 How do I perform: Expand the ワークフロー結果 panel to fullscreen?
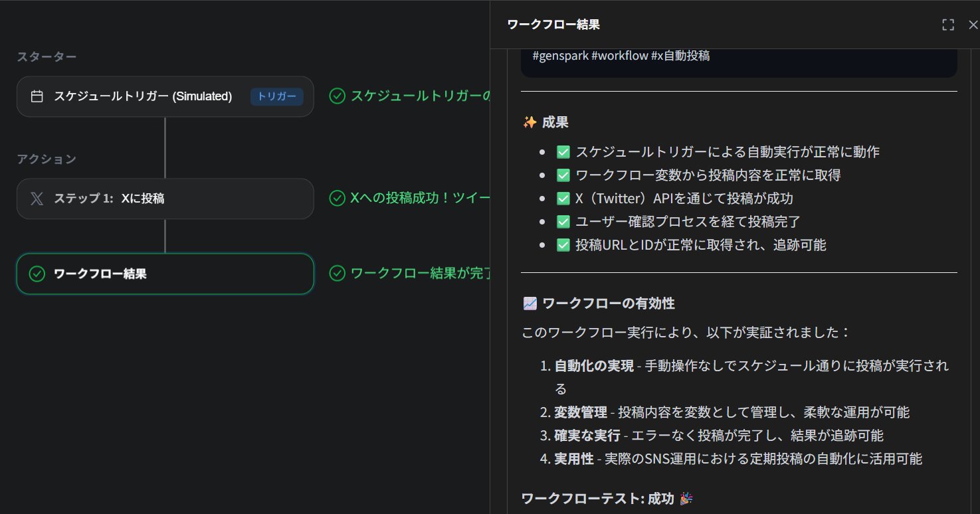948,25
